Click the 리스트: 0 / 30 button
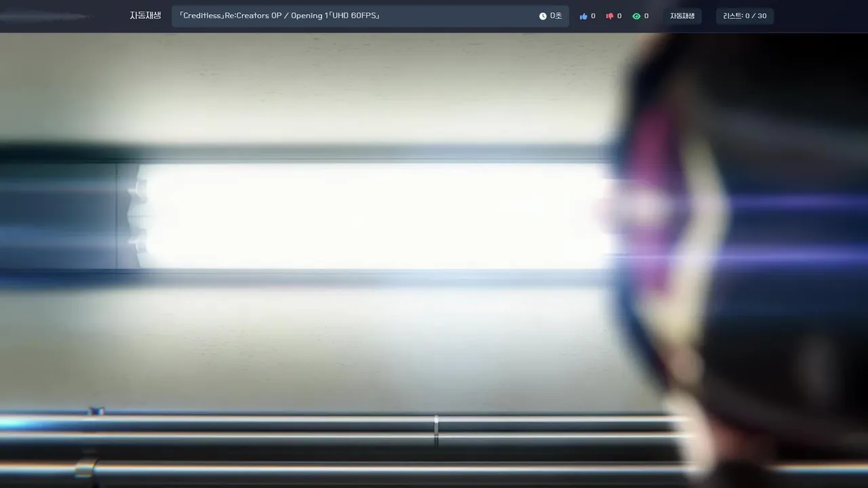 (745, 16)
